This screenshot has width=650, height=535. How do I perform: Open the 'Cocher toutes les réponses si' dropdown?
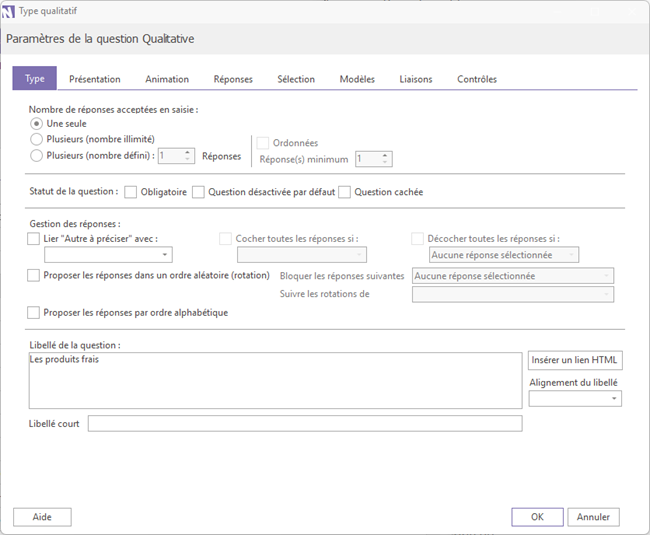tap(302, 254)
